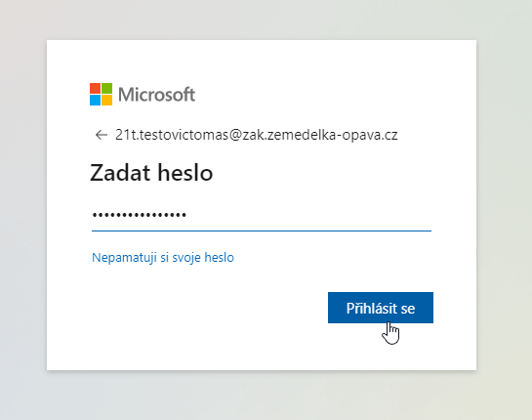The height and width of the screenshot is (420, 532).
Task: Click the red square in Microsoft logo
Action: (x=95, y=88)
